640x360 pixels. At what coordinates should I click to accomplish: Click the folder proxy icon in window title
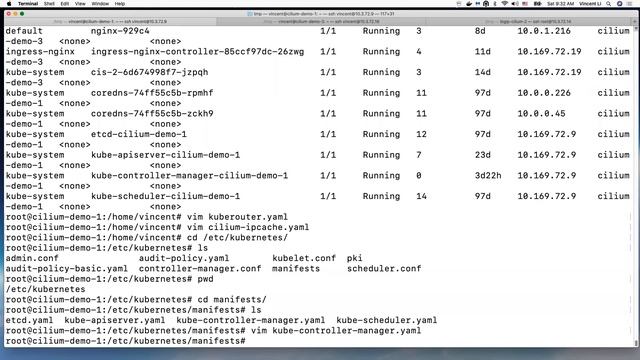pyautogui.click(x=249, y=14)
